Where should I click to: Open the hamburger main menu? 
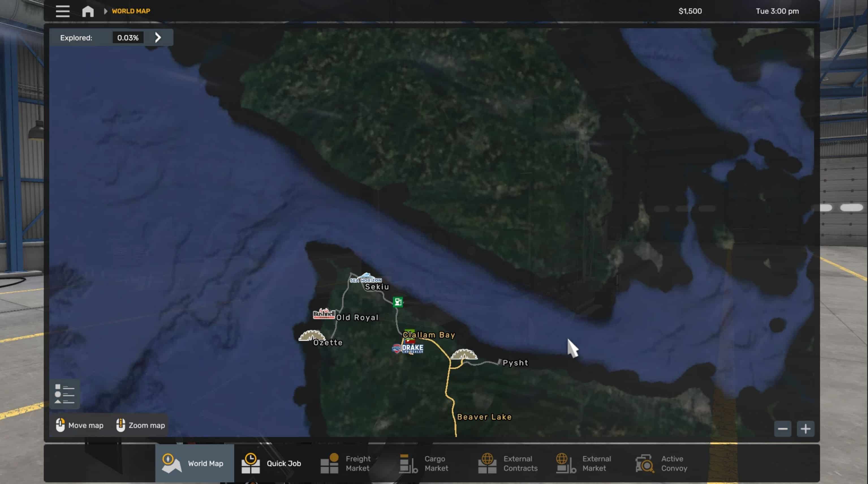coord(63,11)
